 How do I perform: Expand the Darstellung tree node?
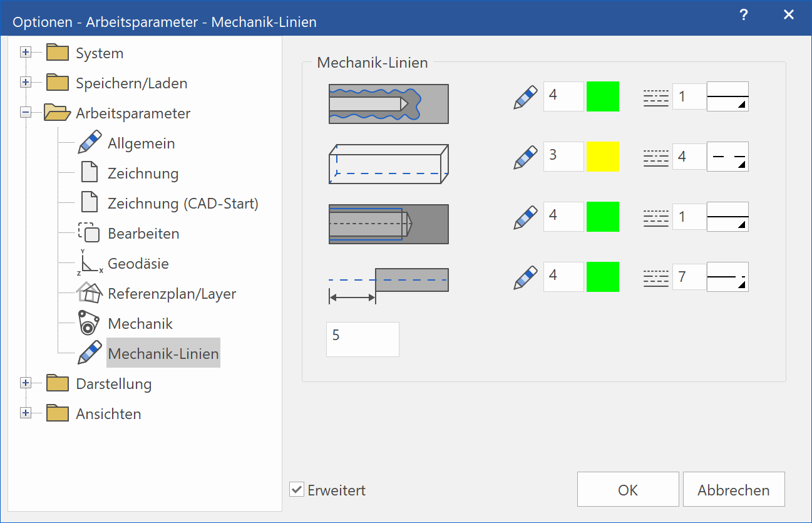26,383
